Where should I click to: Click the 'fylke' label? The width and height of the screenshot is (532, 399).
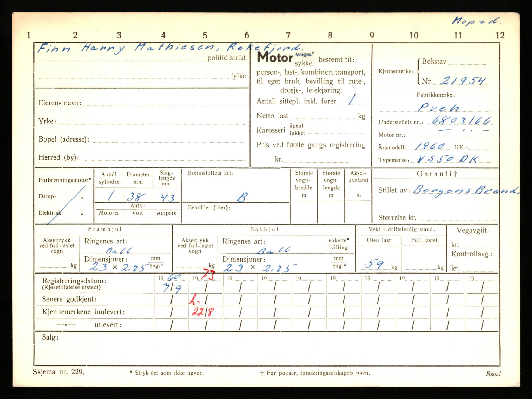[238, 76]
